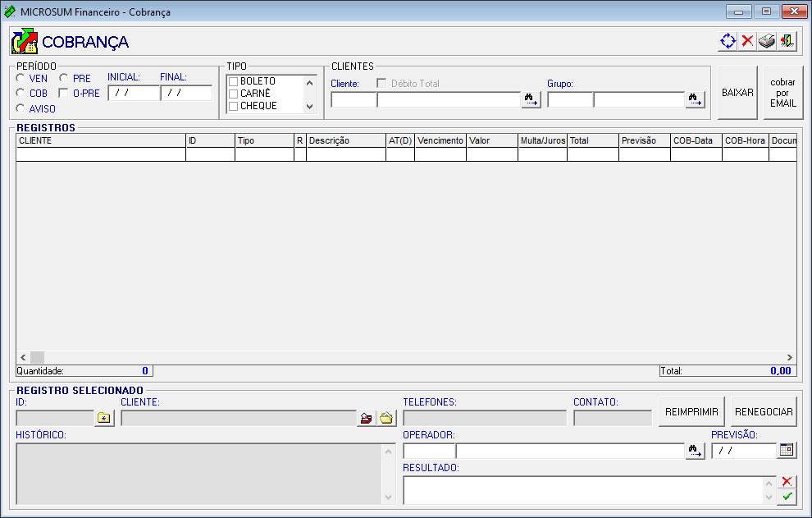This screenshot has width=812, height=518.
Task: Enable the O-PRE checkbox
Action: [64, 94]
